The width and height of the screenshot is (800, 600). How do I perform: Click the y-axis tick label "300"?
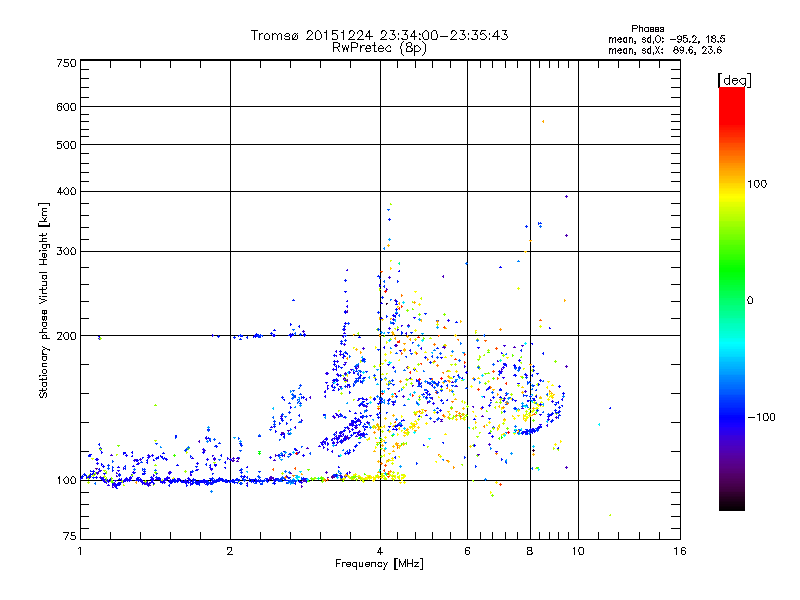66,251
